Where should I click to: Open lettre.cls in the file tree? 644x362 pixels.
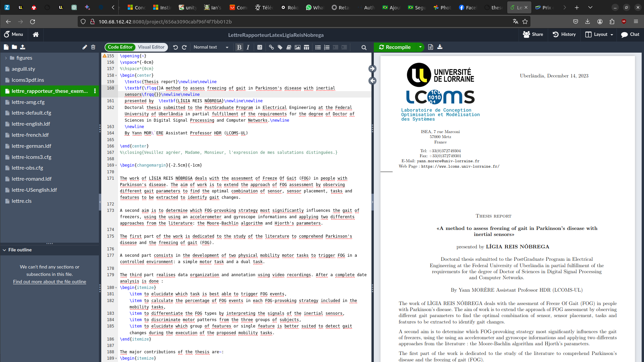21,201
